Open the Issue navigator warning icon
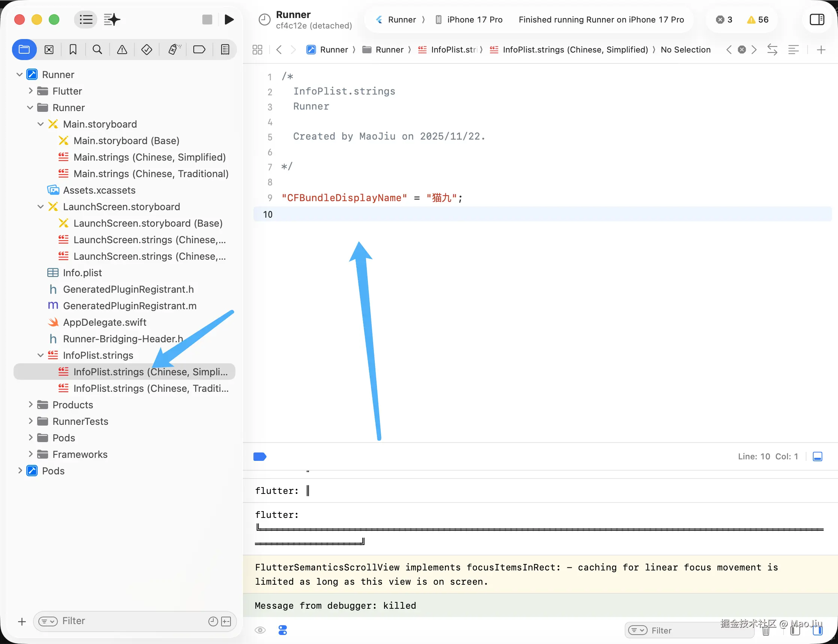 pos(122,50)
